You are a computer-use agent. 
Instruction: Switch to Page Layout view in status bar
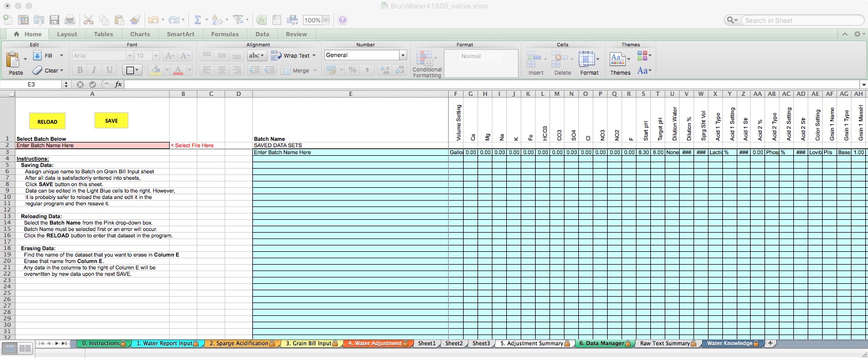click(x=25, y=348)
